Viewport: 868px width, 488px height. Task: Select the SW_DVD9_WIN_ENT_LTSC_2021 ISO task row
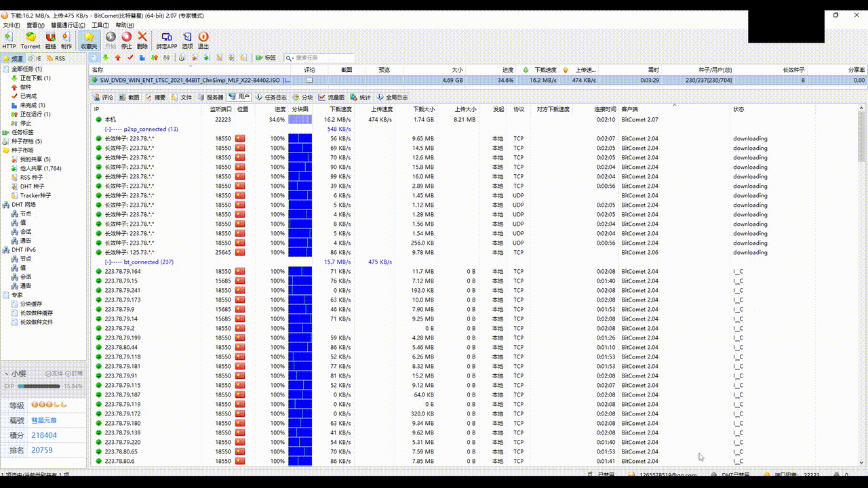point(477,80)
